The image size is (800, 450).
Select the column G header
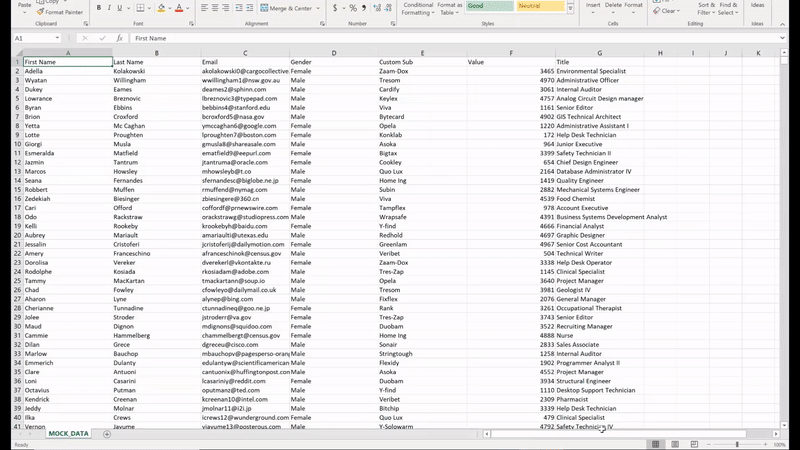coord(599,53)
